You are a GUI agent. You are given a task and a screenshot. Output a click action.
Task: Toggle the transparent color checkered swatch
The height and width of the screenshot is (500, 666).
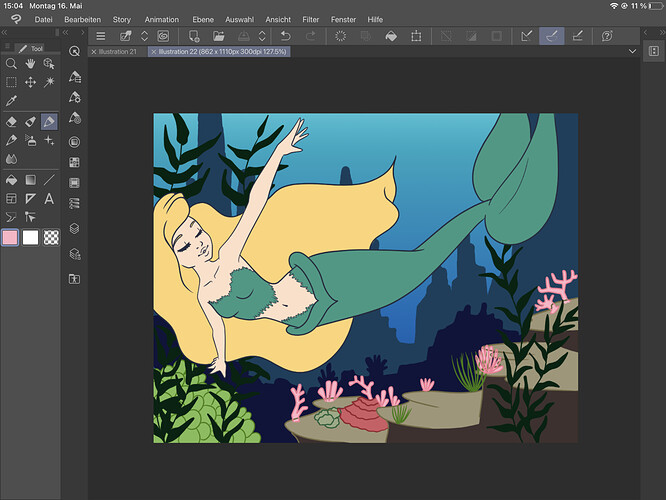coord(49,237)
